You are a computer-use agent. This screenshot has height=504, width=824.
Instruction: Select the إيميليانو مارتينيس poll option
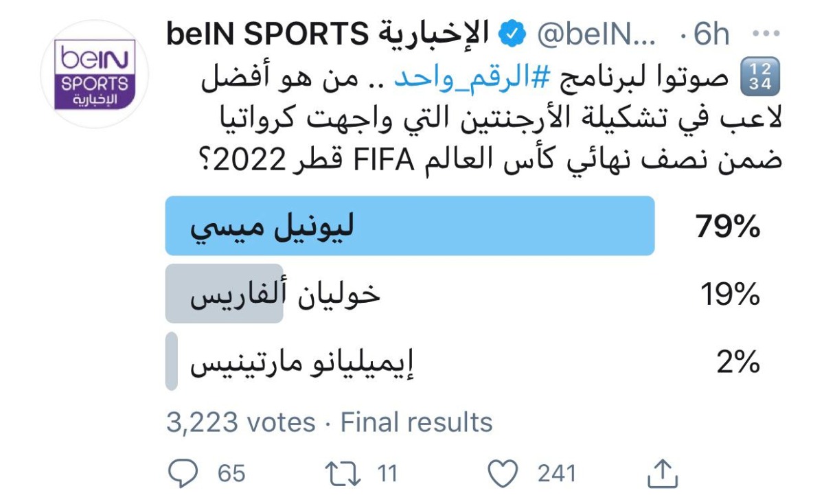[301, 362]
